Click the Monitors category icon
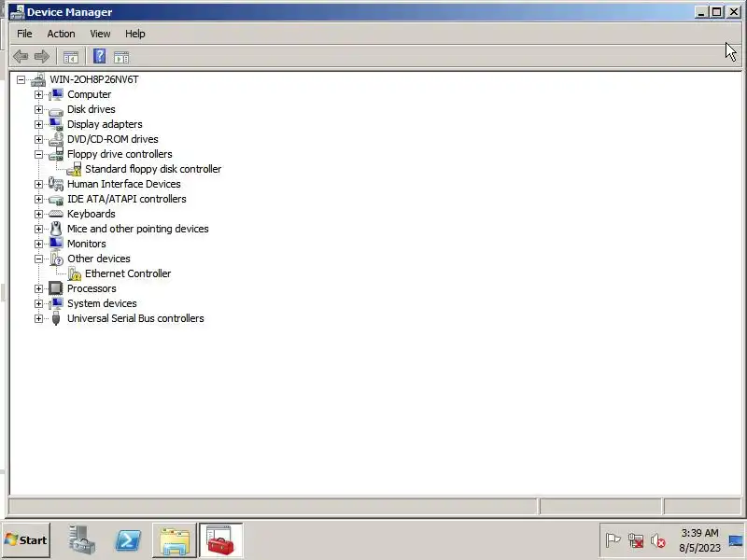 56,244
